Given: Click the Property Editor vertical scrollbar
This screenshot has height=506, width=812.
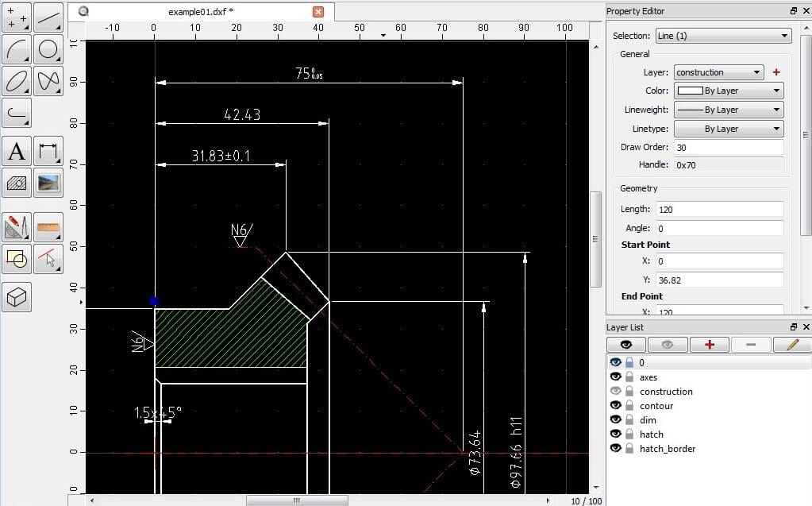Looking at the screenshot, I should tap(806, 135).
